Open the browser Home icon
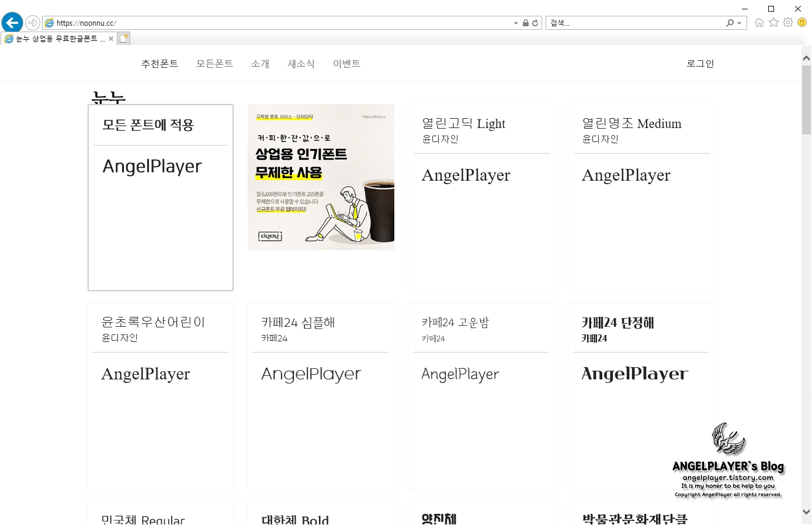The image size is (812, 525). 759,22
